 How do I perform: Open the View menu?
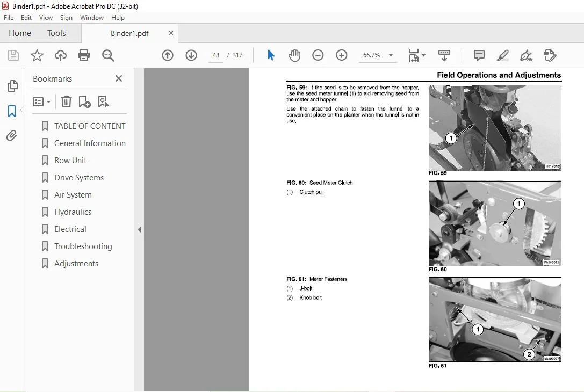click(46, 18)
